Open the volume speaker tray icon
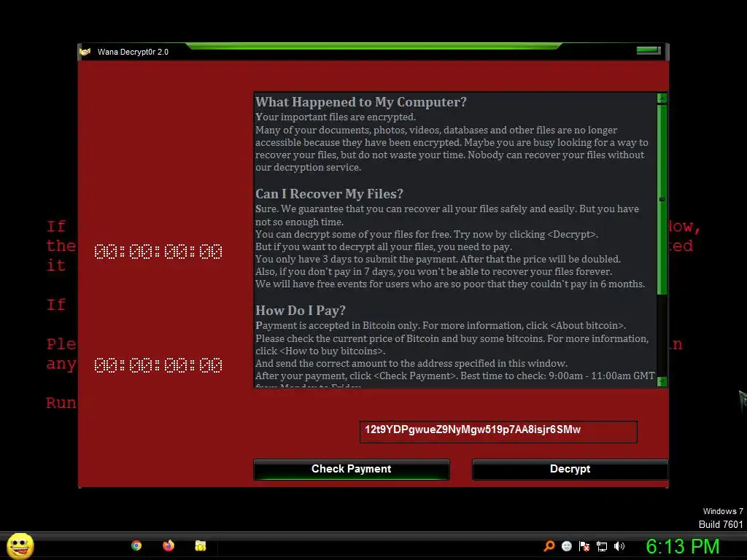This screenshot has height=560, width=747. [619, 546]
